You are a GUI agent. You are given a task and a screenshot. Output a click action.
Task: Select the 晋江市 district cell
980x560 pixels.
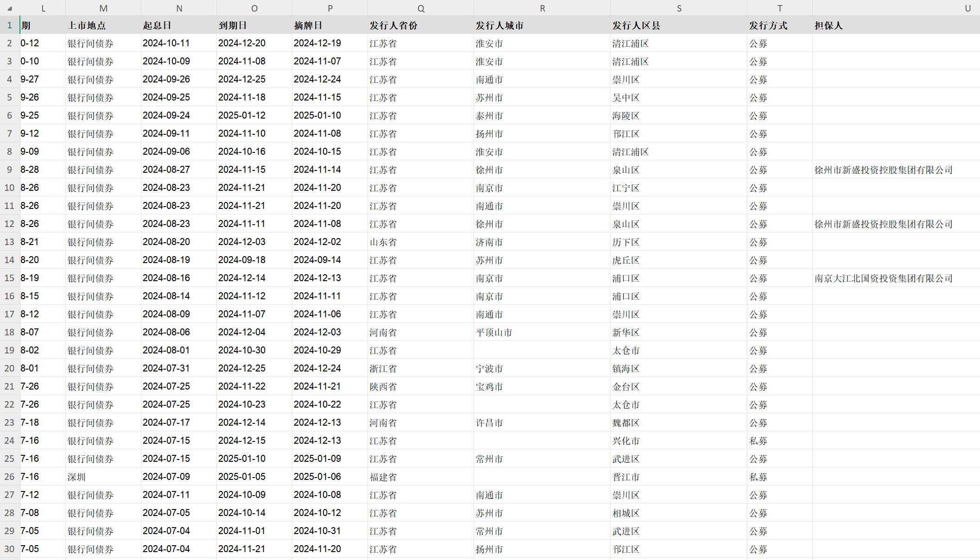click(x=626, y=477)
